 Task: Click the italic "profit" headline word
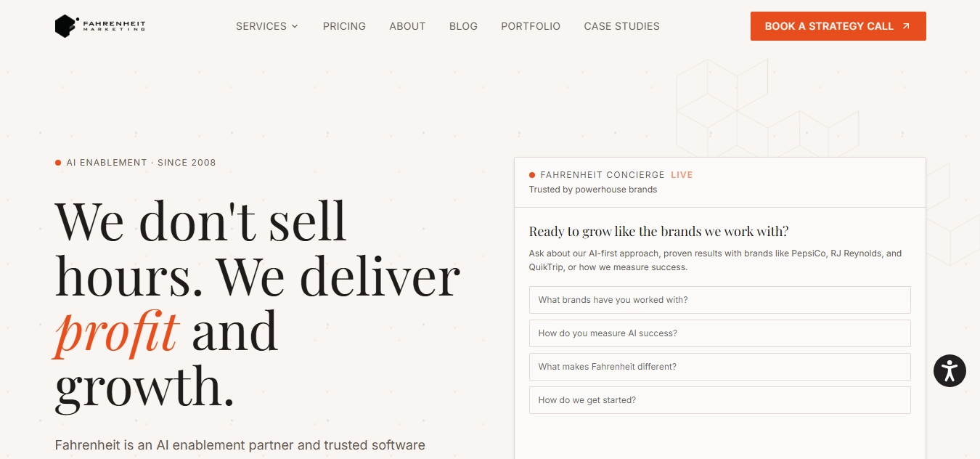(116, 331)
